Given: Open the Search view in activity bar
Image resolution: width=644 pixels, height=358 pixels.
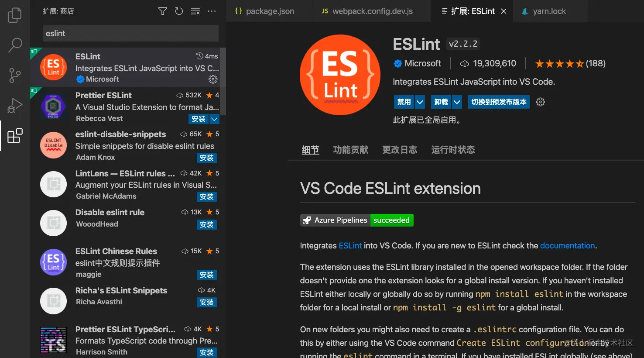Looking at the screenshot, I should click(x=15, y=45).
